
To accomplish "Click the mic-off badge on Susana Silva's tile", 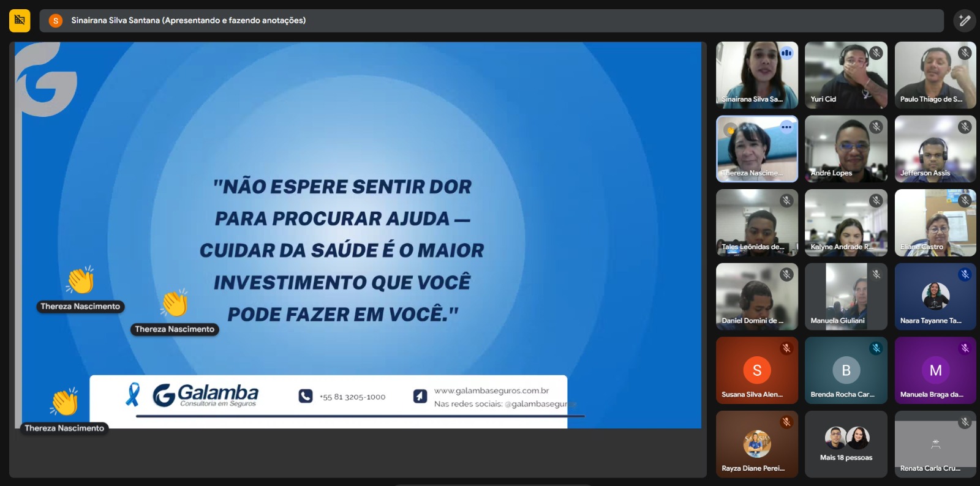I will click(786, 348).
